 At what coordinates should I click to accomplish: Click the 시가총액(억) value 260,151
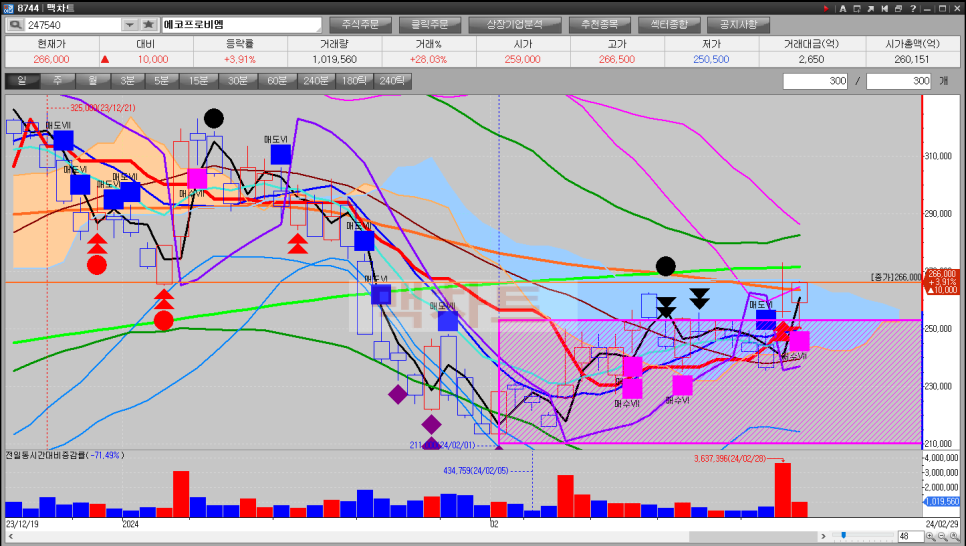(x=912, y=59)
